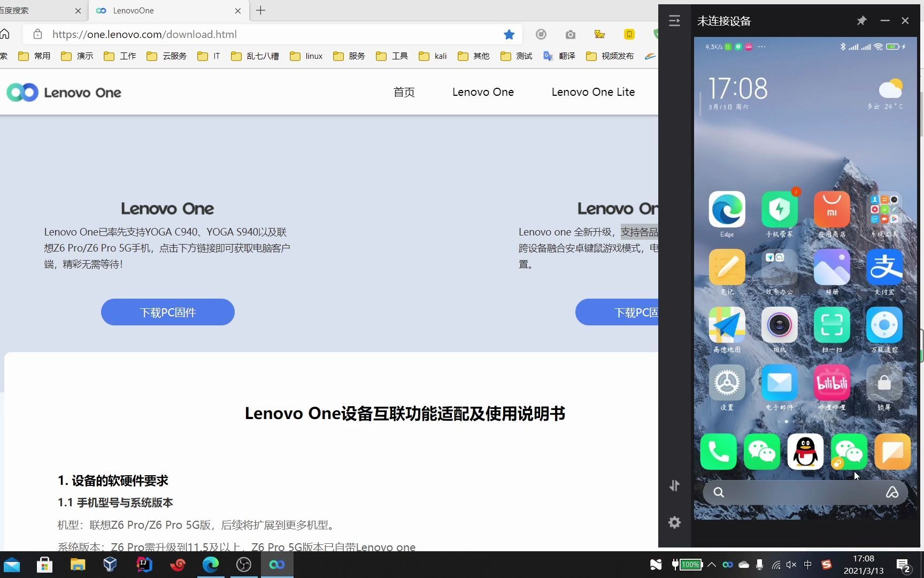Screen dimensions: 924x578
Task: Open OBS Studio from taskbar
Action: click(244, 565)
